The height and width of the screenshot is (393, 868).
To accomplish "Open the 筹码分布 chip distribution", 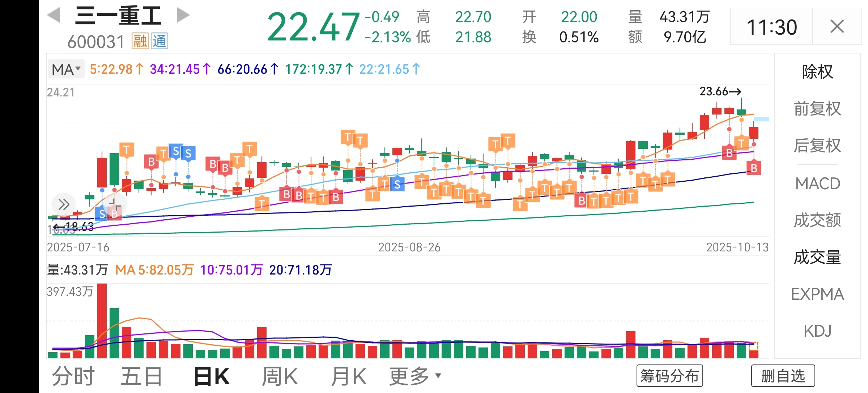I will (669, 376).
